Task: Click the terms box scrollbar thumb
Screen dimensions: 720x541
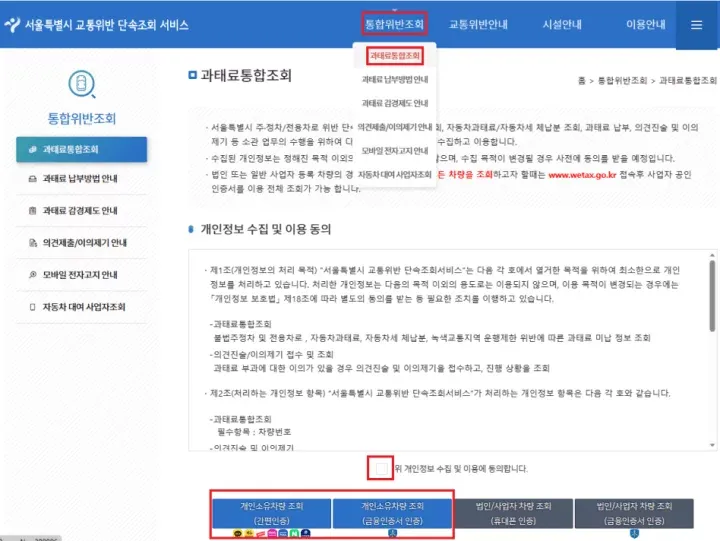Action: tap(712, 296)
